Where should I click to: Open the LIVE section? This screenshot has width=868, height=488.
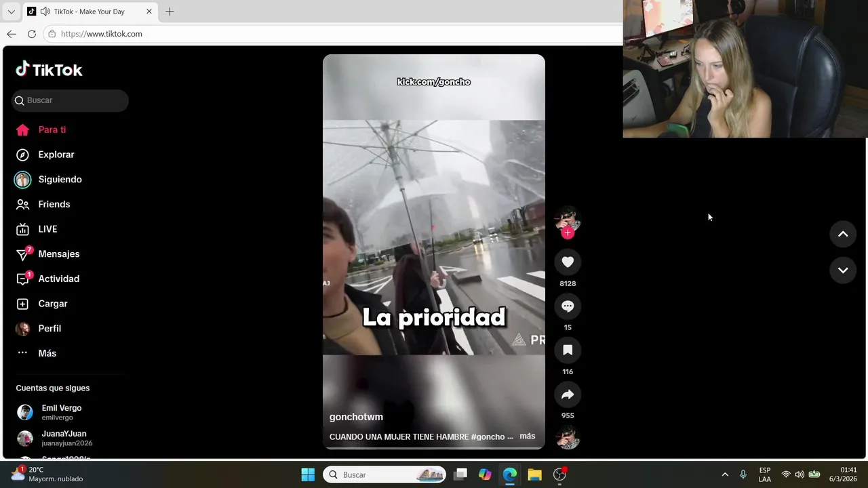(x=37, y=229)
